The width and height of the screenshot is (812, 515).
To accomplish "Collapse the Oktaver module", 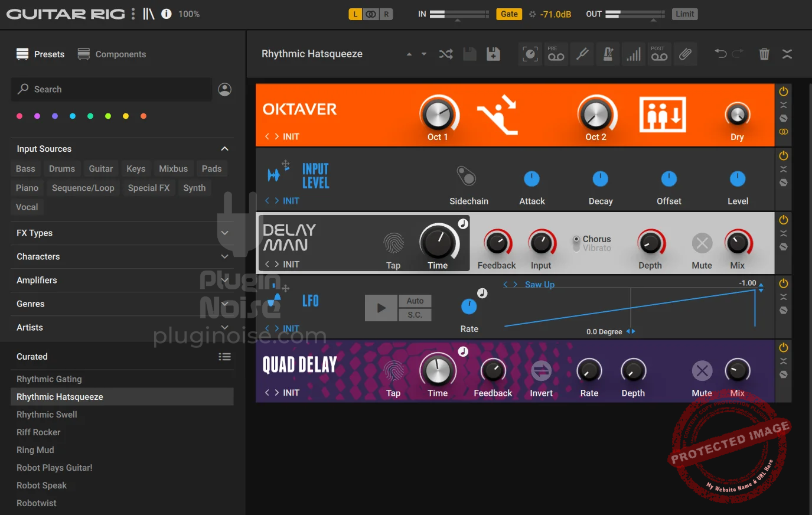I will (784, 105).
